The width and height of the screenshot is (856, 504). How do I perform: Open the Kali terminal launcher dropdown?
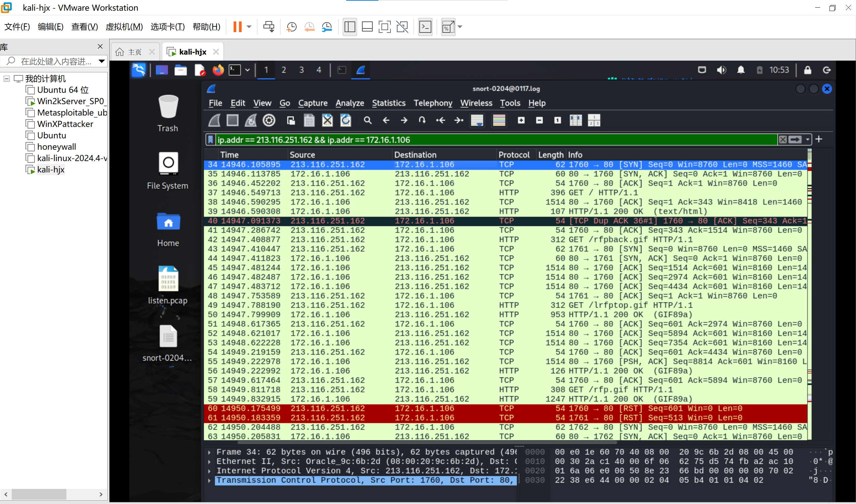[x=247, y=70]
